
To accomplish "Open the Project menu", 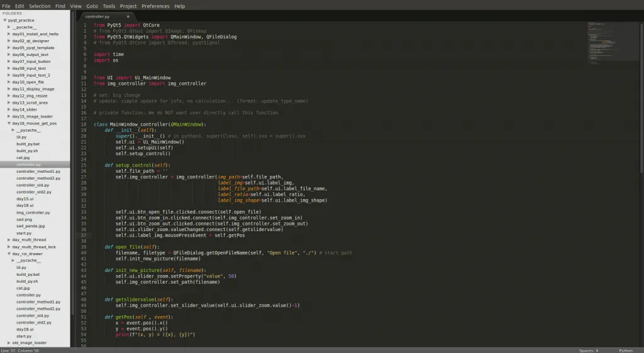I will point(128,6).
